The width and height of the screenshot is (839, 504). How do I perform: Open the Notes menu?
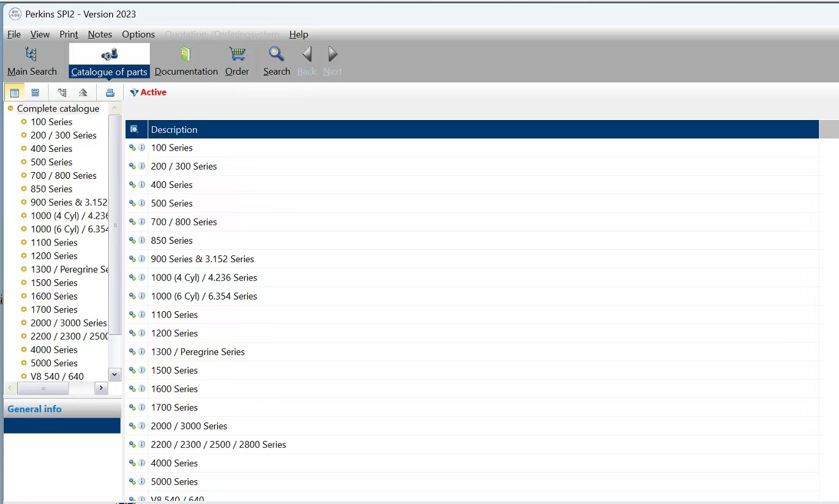[x=100, y=34]
